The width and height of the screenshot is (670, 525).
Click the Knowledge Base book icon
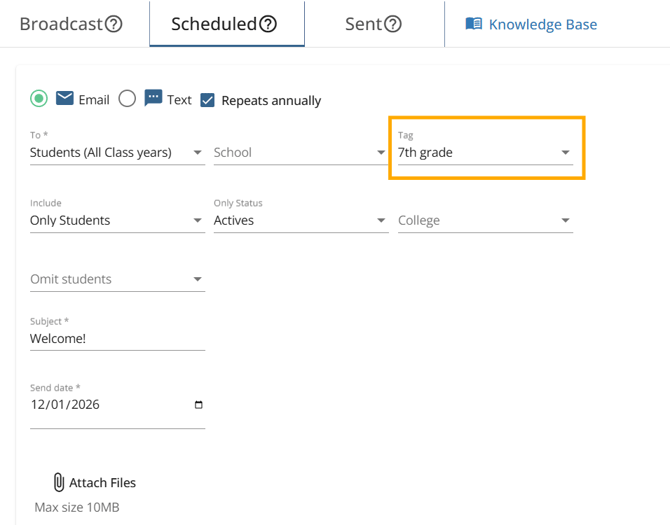pos(474,24)
